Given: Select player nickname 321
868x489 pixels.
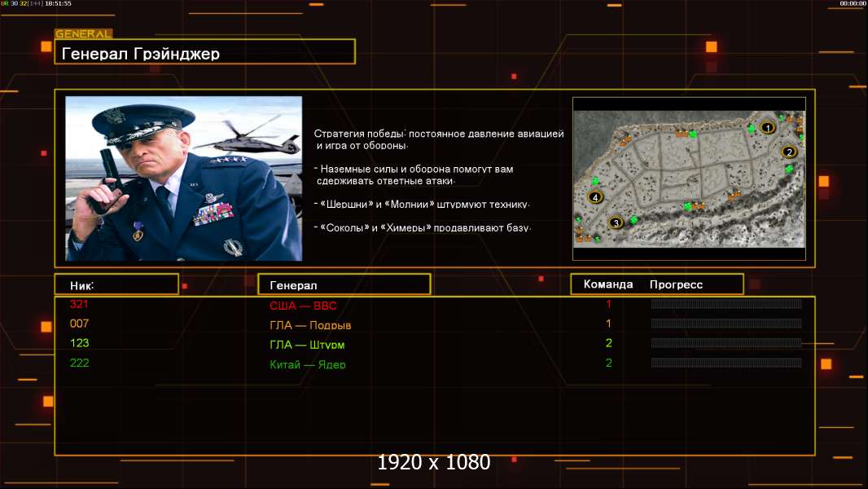Looking at the screenshot, I should pyautogui.click(x=79, y=304).
